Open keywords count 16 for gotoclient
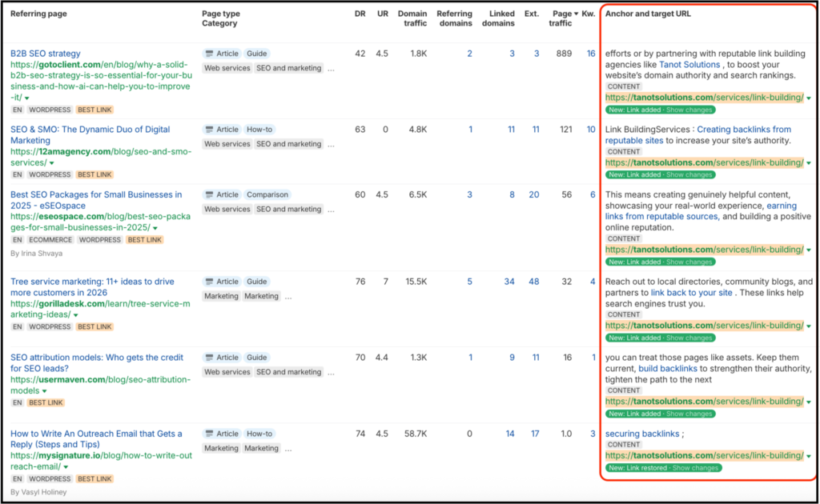820x504 pixels. (x=590, y=54)
